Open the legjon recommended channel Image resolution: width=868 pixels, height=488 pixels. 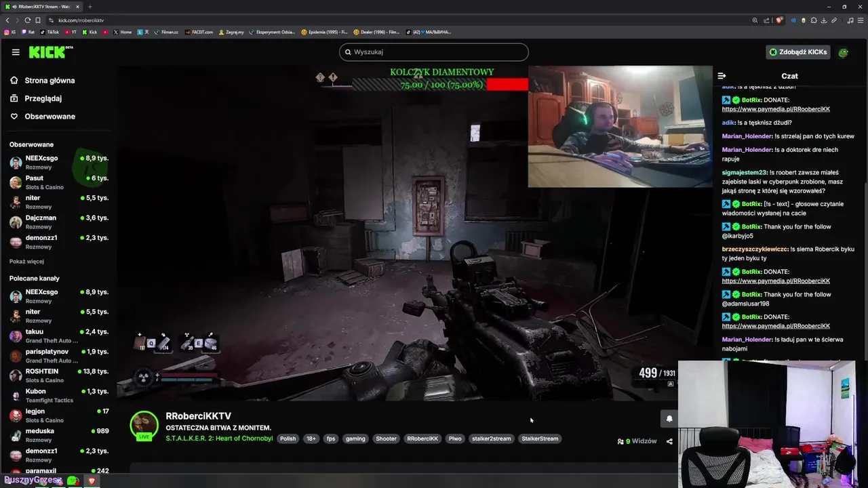[x=58, y=415]
